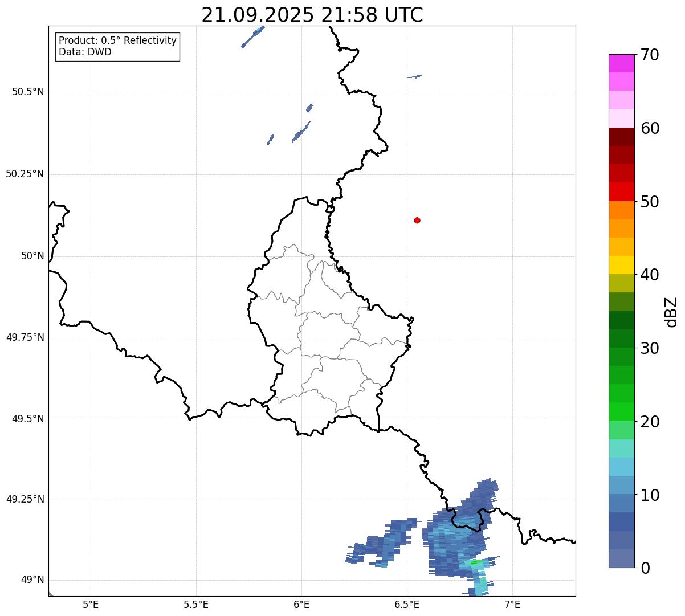The height and width of the screenshot is (616, 685).
Task: Click the 5.5°E longitude label
Action: pos(196,604)
